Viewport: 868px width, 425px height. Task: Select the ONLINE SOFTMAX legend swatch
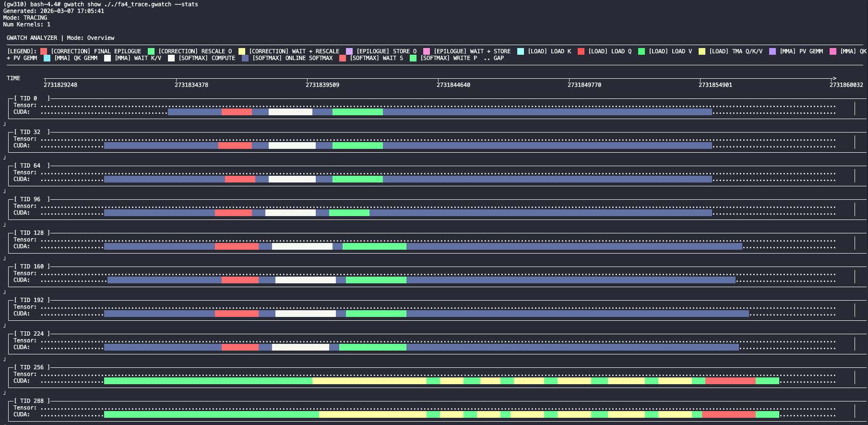tap(245, 58)
